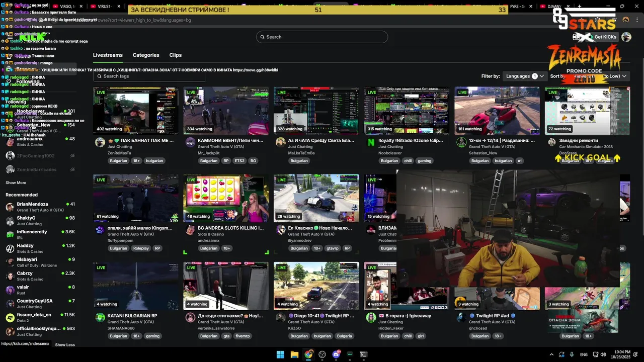
Task: Switch ENG input language in tray
Action: pyautogui.click(x=584, y=354)
